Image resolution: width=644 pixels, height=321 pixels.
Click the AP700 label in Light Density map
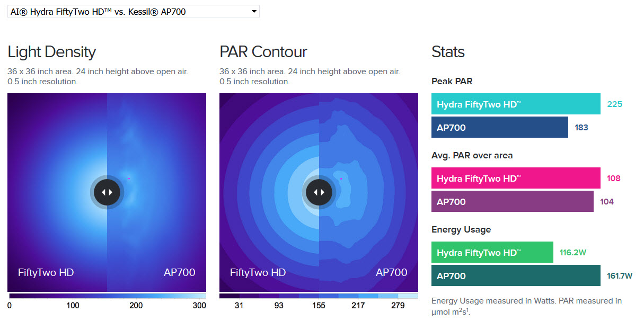pos(179,273)
